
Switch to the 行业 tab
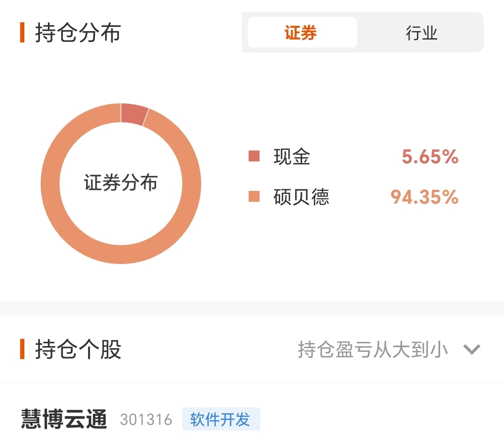pos(421,32)
